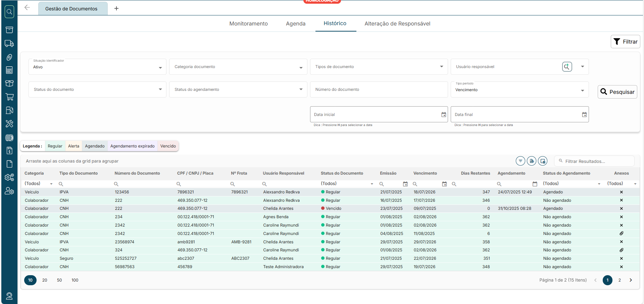This screenshot has width=644, height=304.
Task: Click the round filter-lines icon above the grid
Action: tap(520, 161)
